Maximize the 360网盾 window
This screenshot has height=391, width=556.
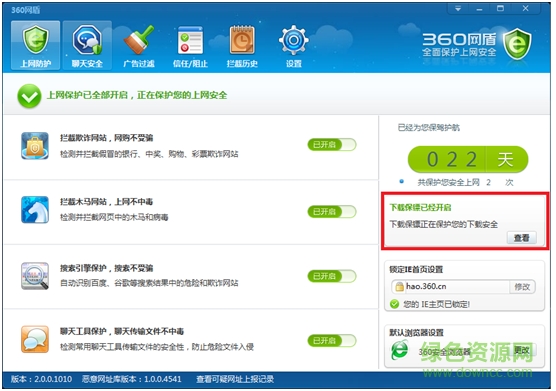500,9
